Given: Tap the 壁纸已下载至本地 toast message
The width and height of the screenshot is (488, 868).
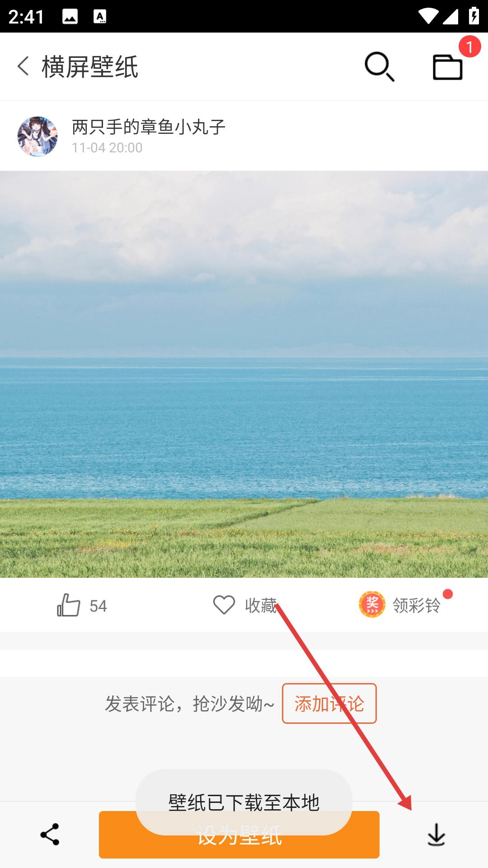Looking at the screenshot, I should point(244,802).
